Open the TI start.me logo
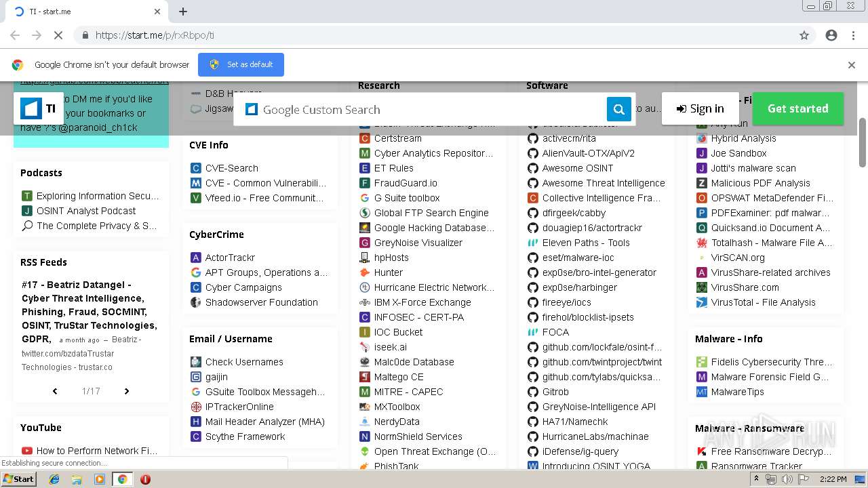 click(39, 108)
